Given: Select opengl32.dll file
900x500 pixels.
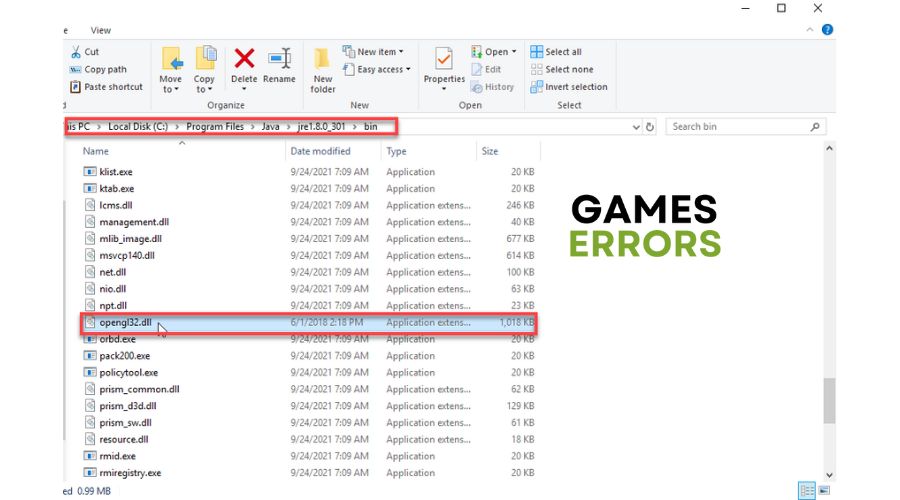Looking at the screenshot, I should 308,322.
